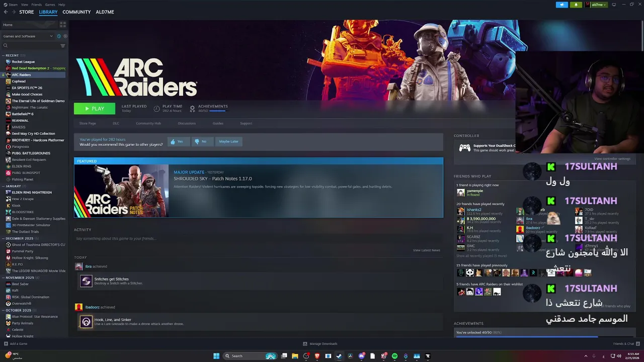
Task: Open the Steam menu
Action: [x=12, y=5]
